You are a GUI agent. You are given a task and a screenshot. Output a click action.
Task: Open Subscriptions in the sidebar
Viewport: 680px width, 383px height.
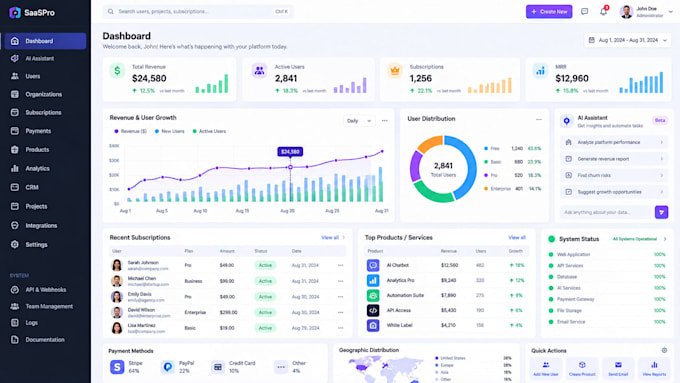click(46, 112)
